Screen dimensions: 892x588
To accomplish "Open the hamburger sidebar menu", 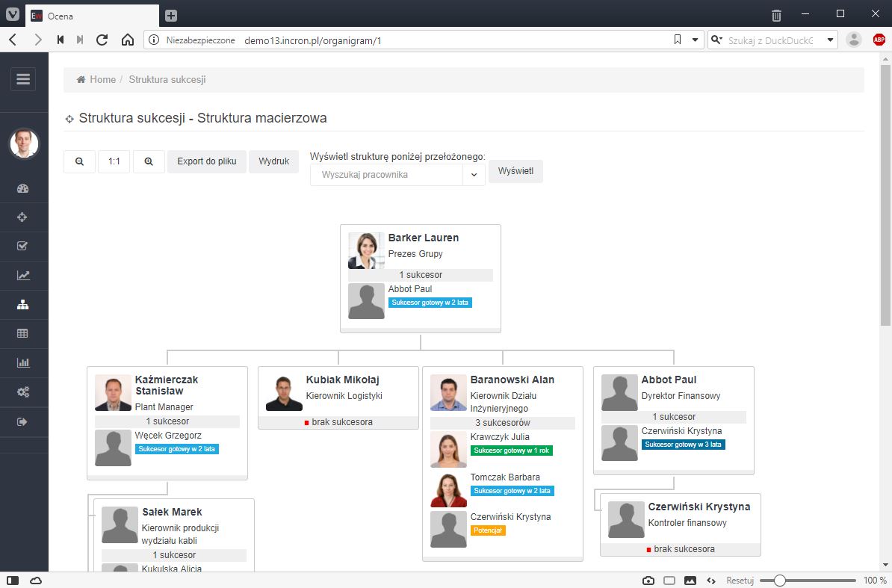I will tap(23, 79).
